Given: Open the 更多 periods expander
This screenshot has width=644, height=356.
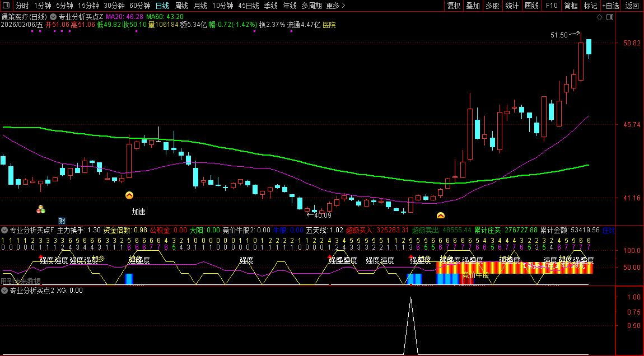Looking at the screenshot, I should pos(335,6).
